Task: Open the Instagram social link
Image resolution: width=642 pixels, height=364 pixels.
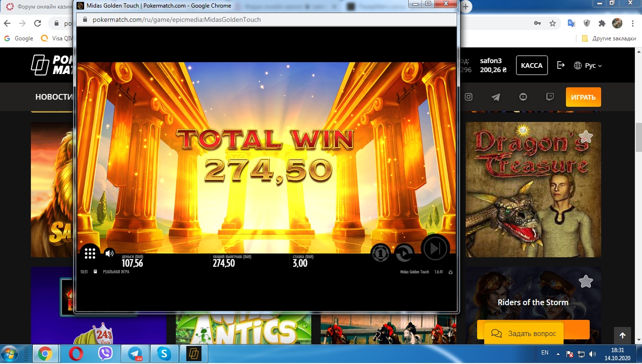Action: [x=469, y=97]
